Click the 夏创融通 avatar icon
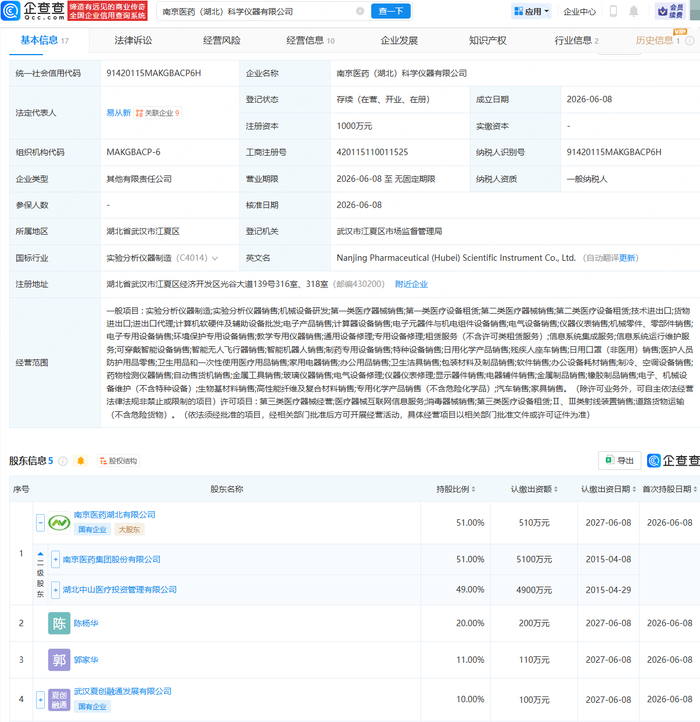 (x=59, y=699)
